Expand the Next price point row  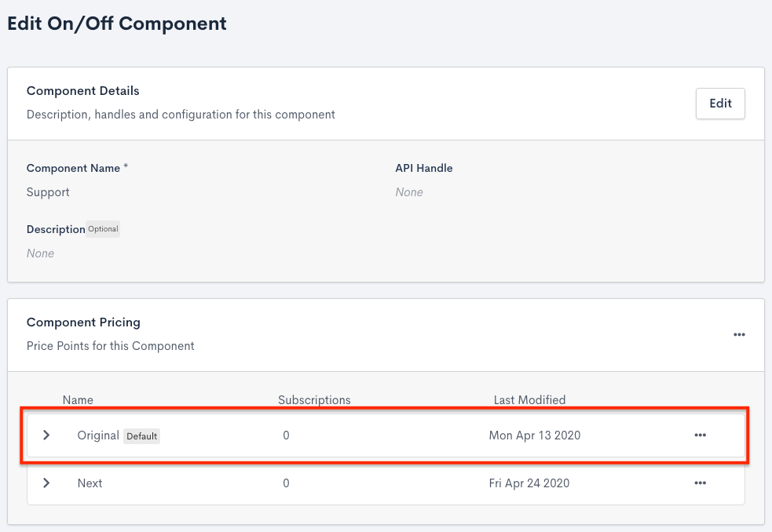[46, 483]
